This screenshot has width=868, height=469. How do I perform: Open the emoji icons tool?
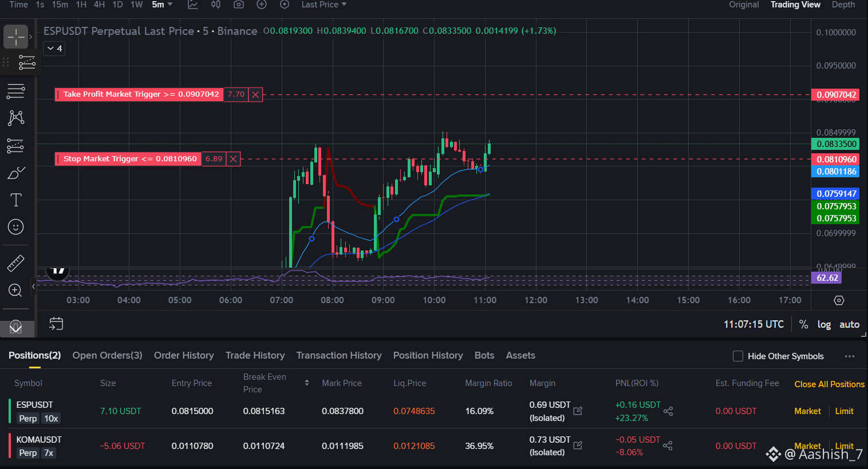(16, 227)
